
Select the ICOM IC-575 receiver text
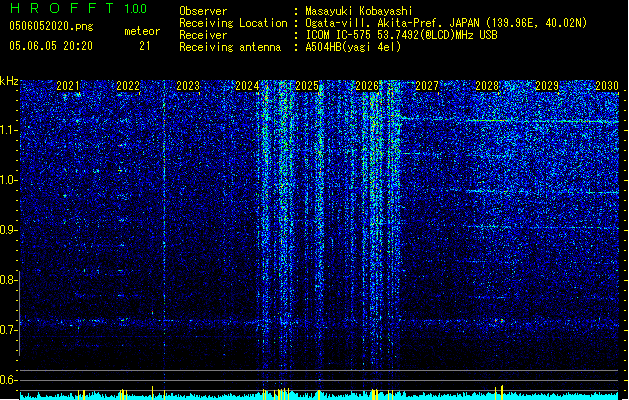point(401,35)
